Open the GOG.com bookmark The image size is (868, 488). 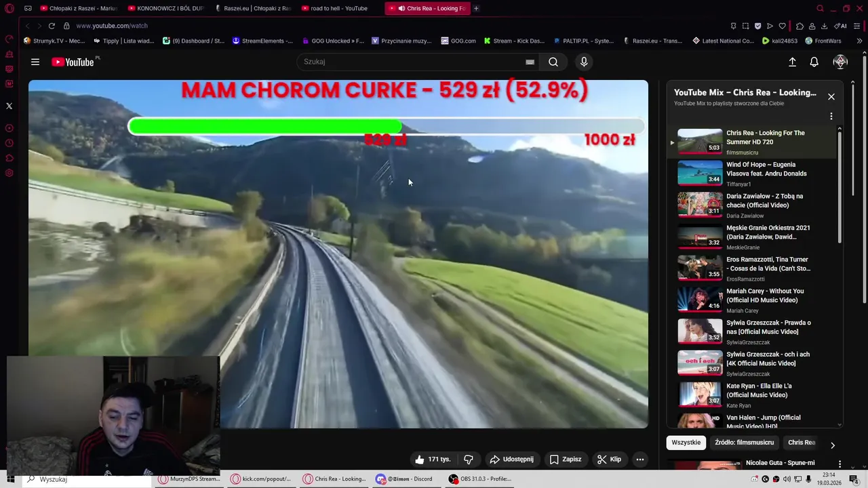click(458, 41)
